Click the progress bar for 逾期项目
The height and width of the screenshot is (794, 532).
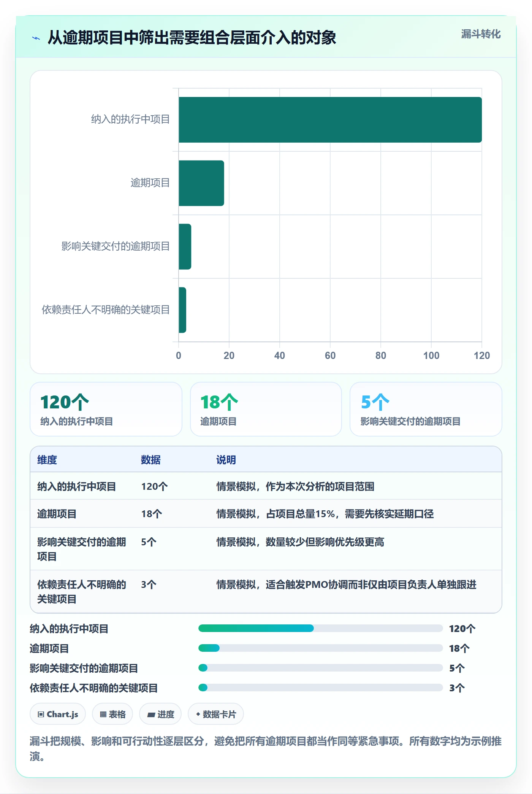point(321,648)
